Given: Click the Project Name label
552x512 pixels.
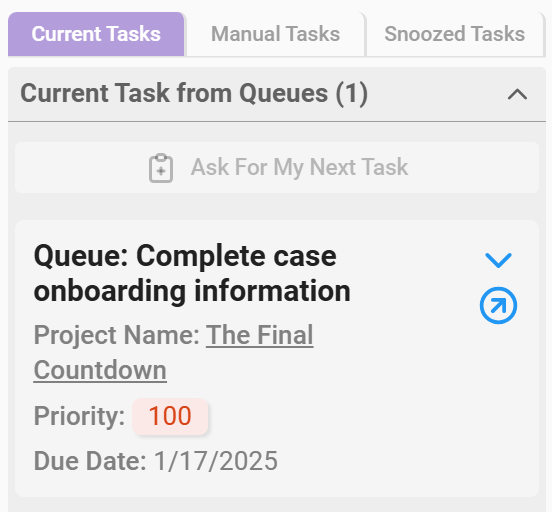Looking at the screenshot, I should 117,335.
